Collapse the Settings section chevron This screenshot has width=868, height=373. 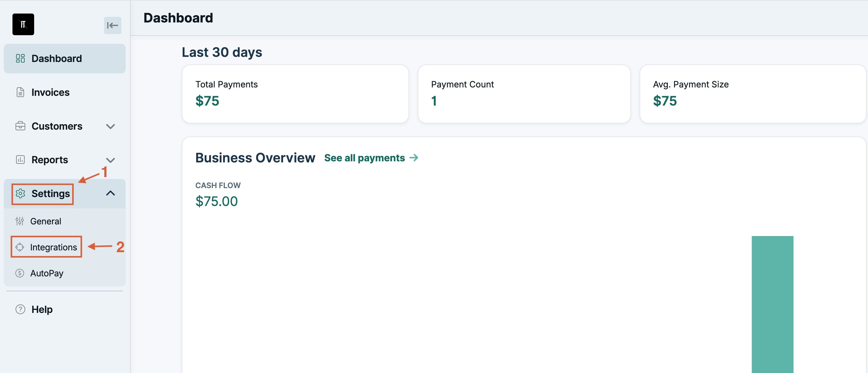point(111,193)
